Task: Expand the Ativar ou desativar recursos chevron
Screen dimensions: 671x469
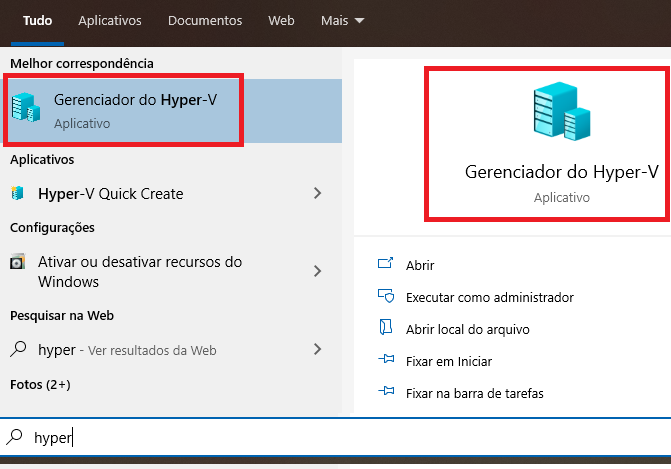Action: 317,271
